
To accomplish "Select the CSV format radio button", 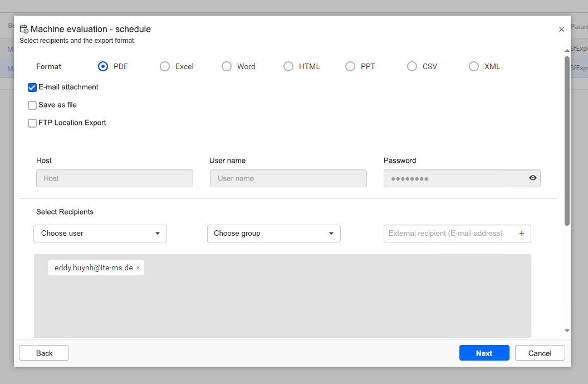I will point(412,66).
